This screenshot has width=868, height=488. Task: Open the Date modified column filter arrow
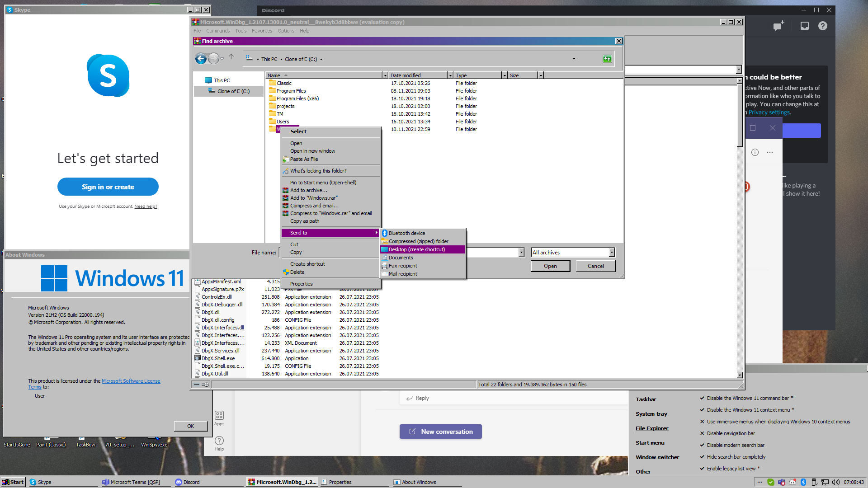[450, 75]
